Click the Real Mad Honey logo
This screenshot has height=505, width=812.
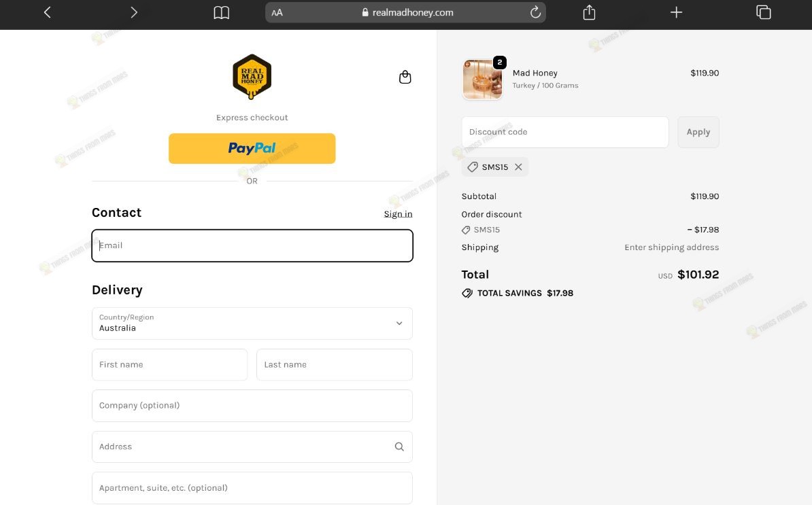click(252, 77)
